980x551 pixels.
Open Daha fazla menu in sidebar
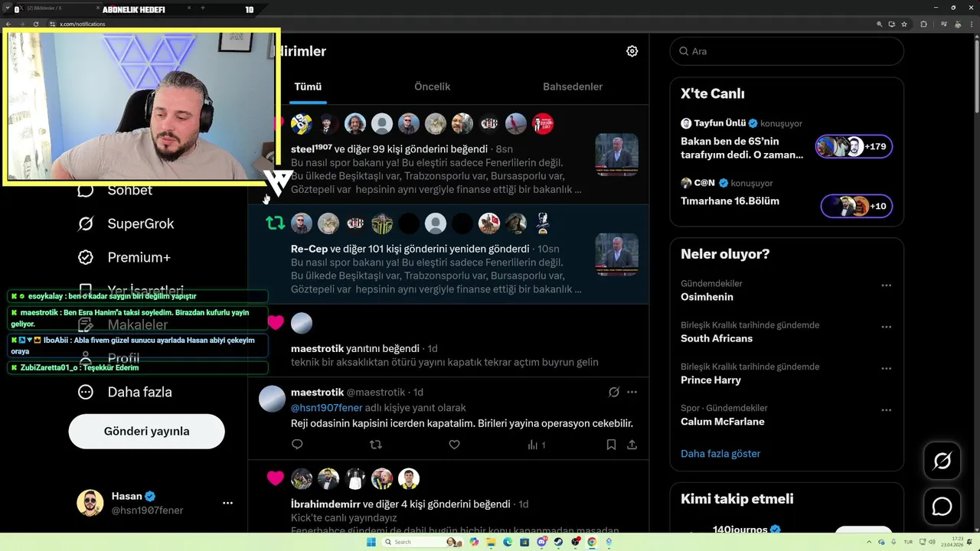pyautogui.click(x=124, y=392)
